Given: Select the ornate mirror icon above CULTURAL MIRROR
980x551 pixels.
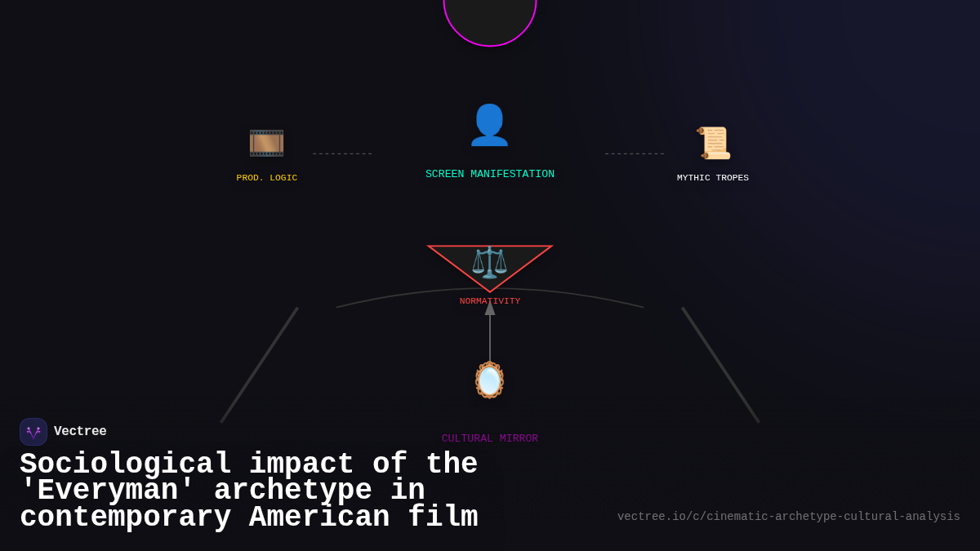Looking at the screenshot, I should tap(489, 380).
